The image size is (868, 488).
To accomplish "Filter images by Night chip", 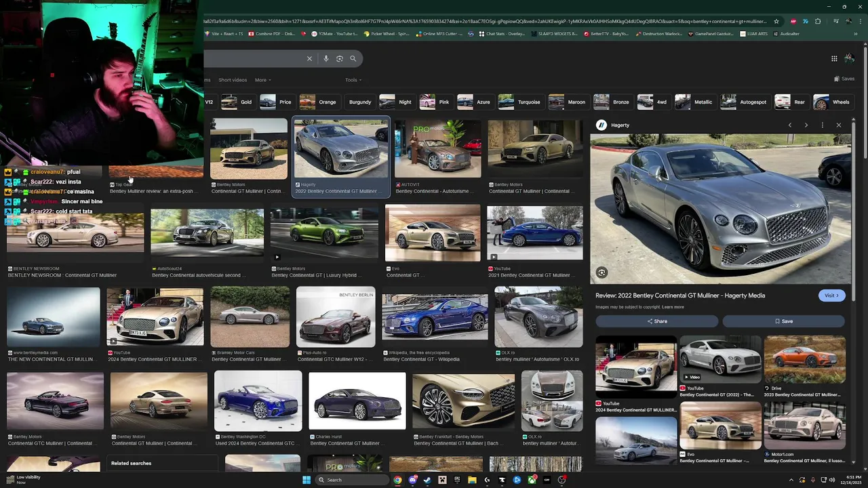I will 396,102.
